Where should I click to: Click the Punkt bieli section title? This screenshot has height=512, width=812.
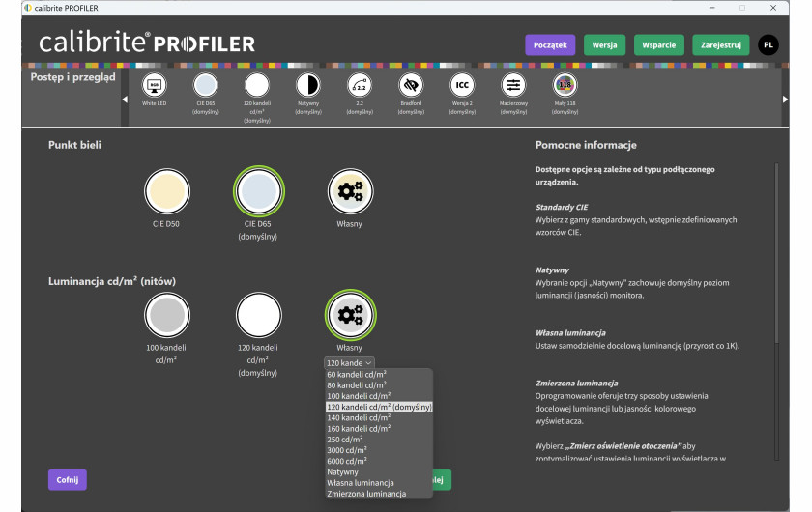(x=74, y=146)
